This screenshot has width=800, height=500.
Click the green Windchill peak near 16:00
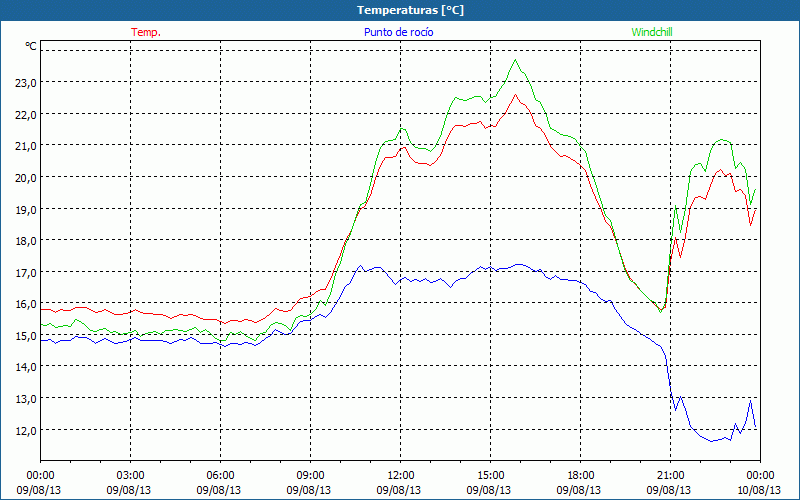click(x=515, y=60)
